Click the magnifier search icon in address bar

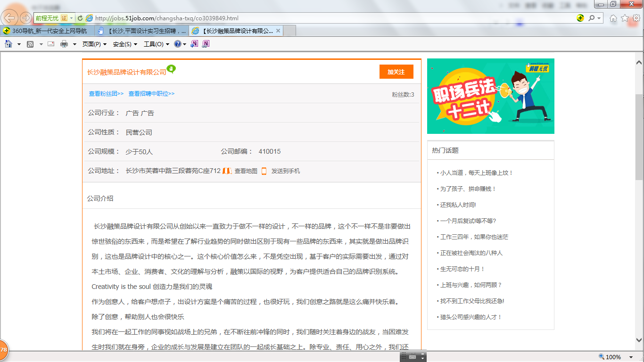coord(591,18)
